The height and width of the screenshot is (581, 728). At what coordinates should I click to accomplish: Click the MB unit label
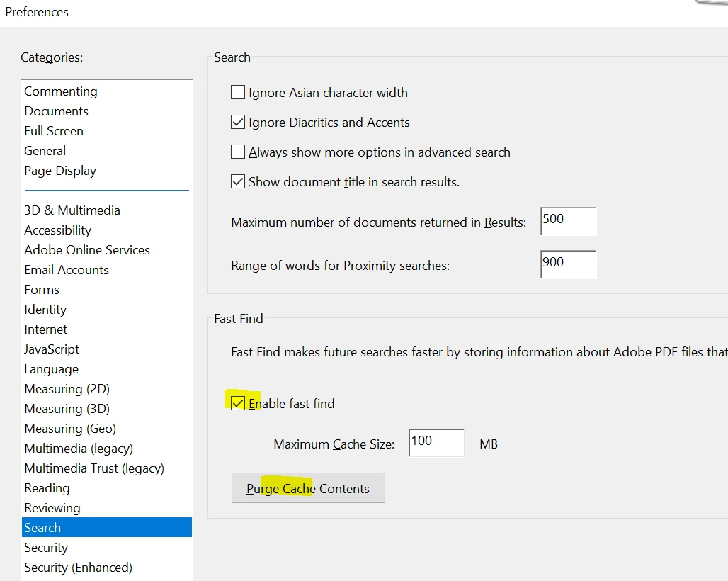[x=489, y=444]
